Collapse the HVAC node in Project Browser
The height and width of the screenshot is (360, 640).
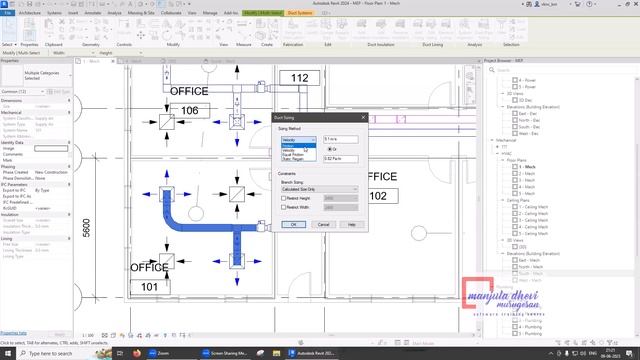498,153
